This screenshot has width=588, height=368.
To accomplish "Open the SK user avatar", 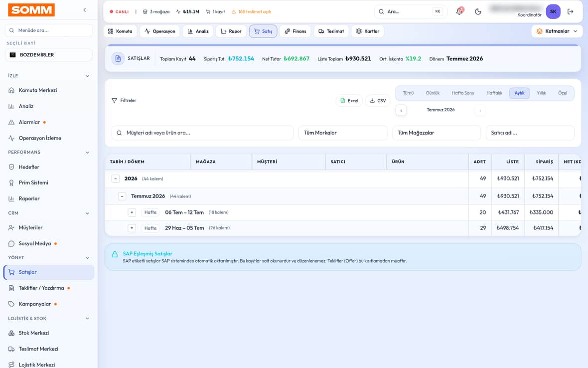I will pyautogui.click(x=553, y=11).
